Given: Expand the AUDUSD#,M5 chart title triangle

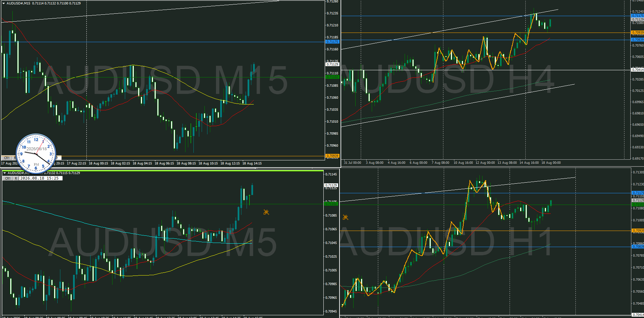Looking at the screenshot, I should tap(4, 173).
